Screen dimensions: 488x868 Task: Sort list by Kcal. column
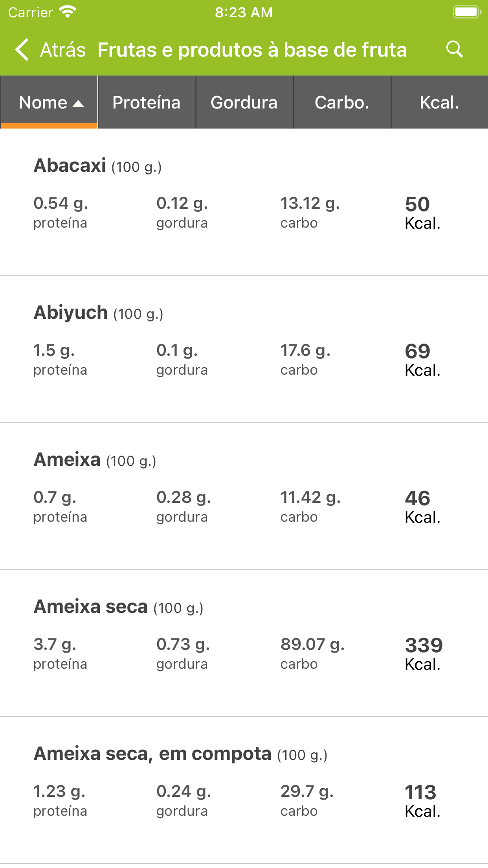click(439, 103)
